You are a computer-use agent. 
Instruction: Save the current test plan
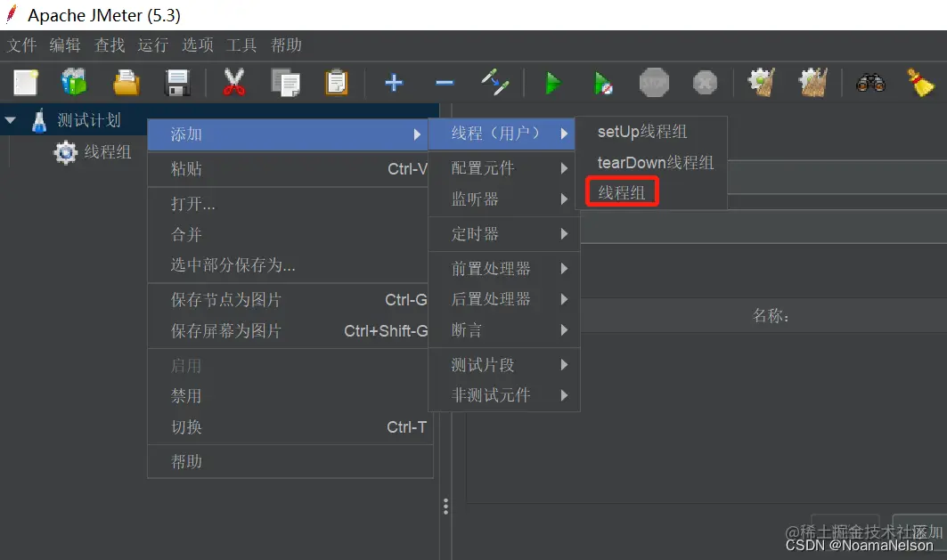point(176,82)
